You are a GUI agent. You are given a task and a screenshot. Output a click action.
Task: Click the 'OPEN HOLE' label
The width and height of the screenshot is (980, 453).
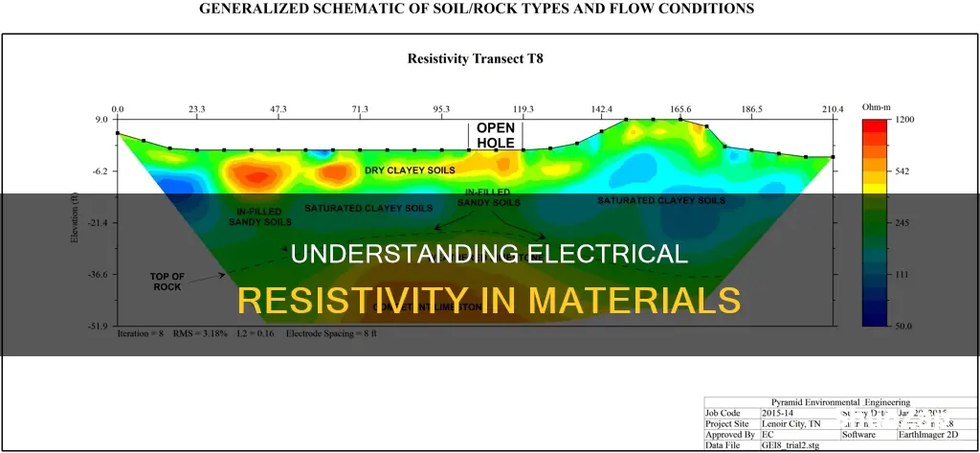(496, 136)
